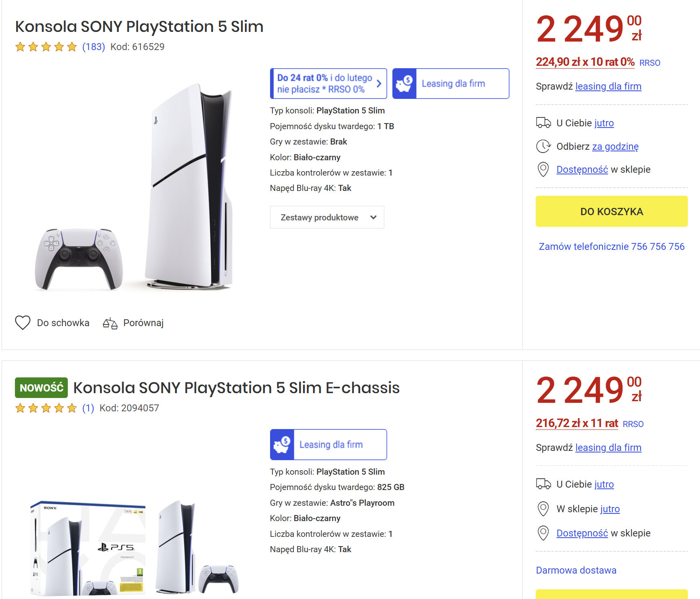Expand the Zestawy produktowe dropdown
This screenshot has width=700, height=599.
[x=327, y=217]
